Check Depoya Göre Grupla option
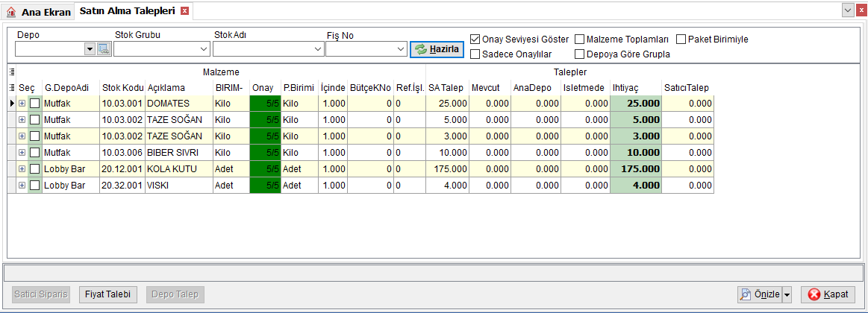Viewport: 868px width, 313px height. tap(580, 54)
